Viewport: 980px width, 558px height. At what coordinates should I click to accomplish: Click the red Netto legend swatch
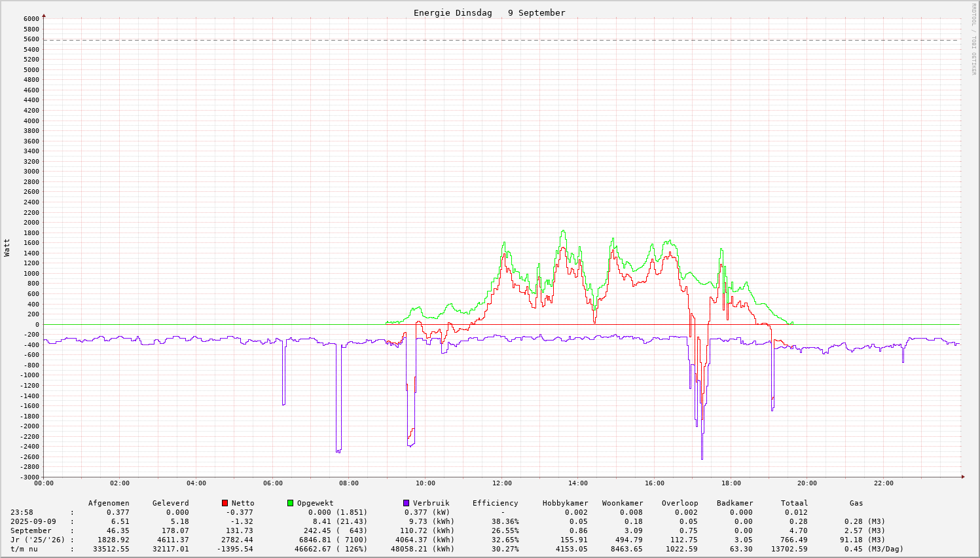click(x=225, y=503)
